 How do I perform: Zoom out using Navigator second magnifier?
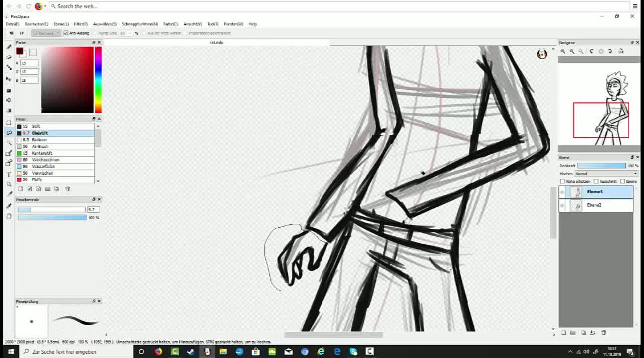point(572,51)
